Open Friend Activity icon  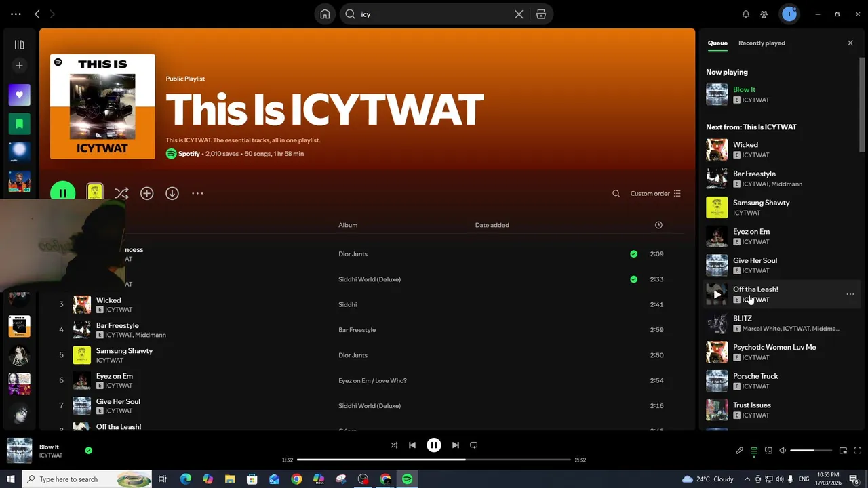coord(764,14)
